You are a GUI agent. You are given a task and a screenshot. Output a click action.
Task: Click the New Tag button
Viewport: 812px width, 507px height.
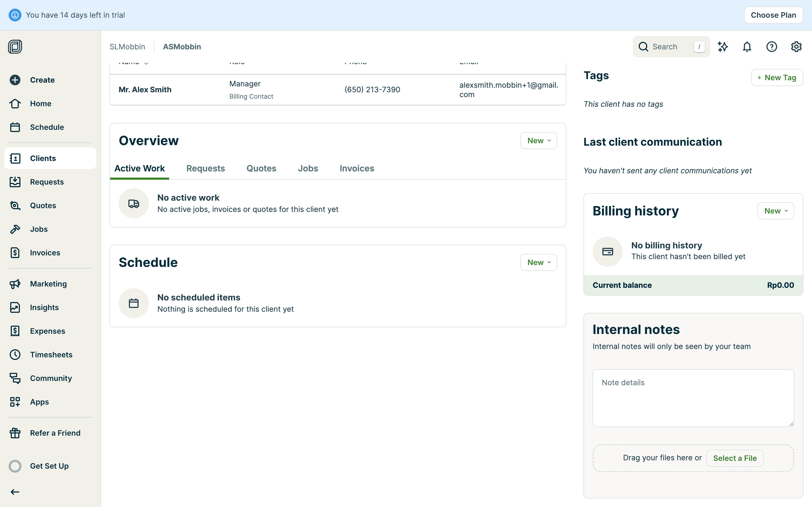[x=777, y=78]
